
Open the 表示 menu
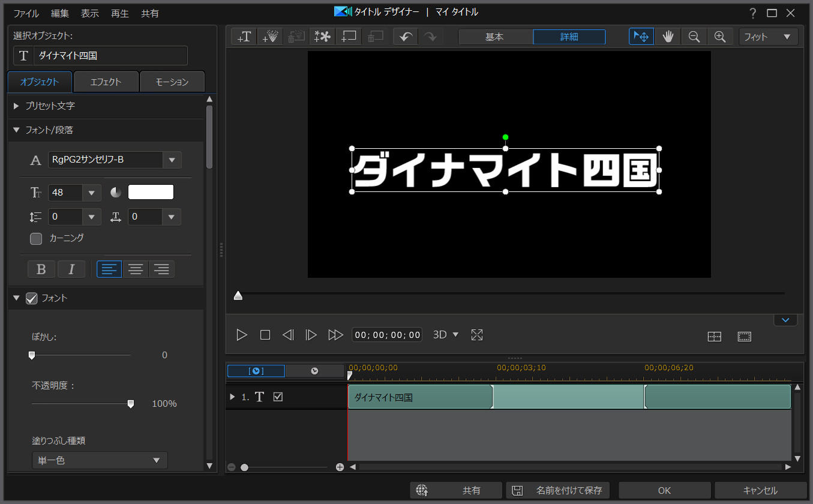tap(90, 13)
